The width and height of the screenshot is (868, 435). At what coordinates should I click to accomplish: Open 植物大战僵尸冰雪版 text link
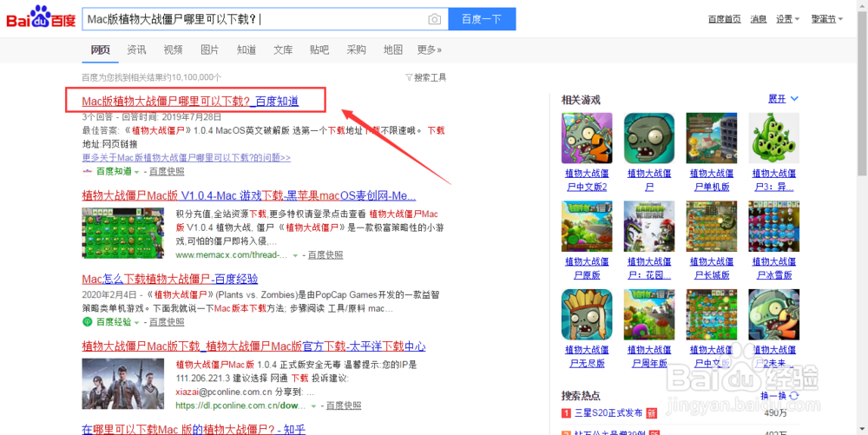coord(774,268)
